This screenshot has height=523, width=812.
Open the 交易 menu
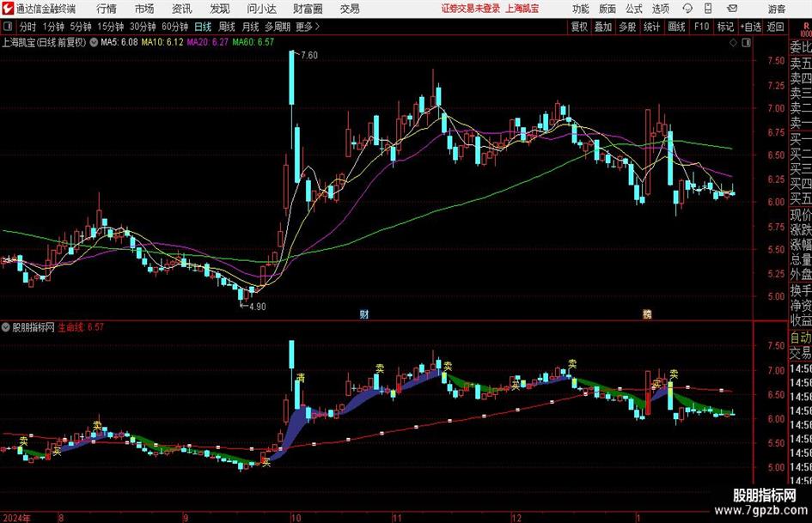[x=350, y=9]
